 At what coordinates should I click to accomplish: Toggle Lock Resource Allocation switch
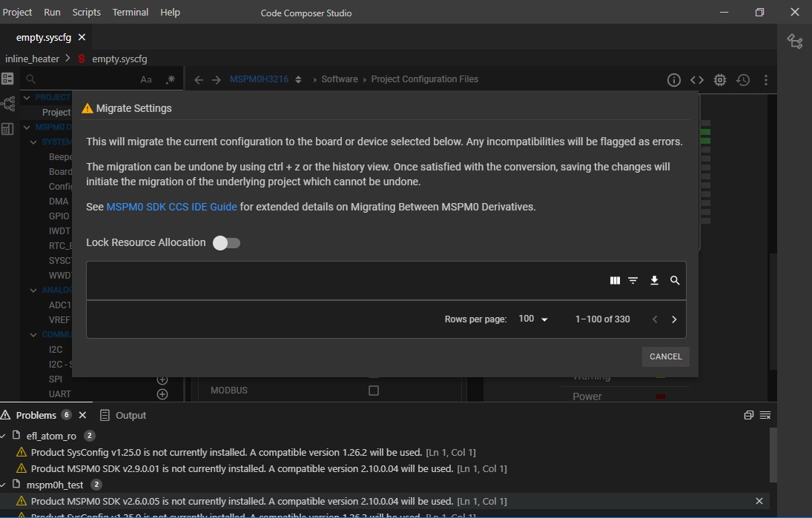(x=226, y=243)
